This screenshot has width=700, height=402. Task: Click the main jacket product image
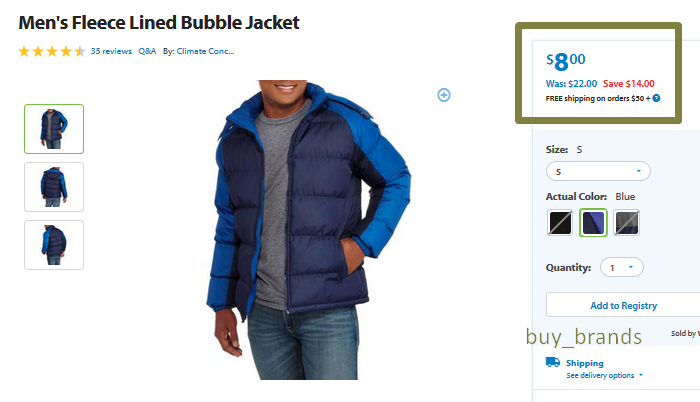point(308,230)
